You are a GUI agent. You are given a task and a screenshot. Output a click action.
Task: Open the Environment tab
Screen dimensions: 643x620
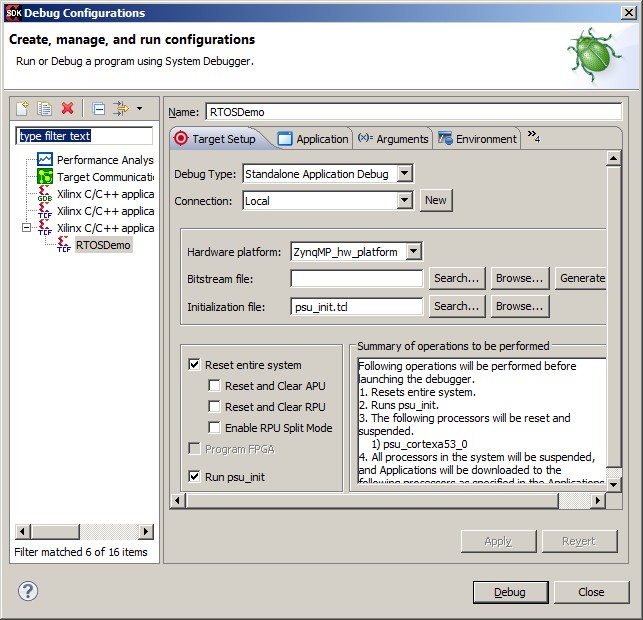coord(477,139)
